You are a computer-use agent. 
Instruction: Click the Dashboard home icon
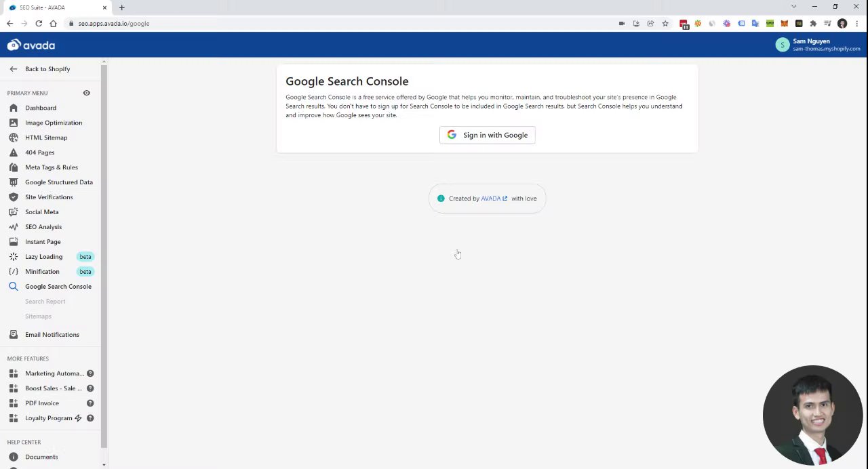(x=14, y=108)
